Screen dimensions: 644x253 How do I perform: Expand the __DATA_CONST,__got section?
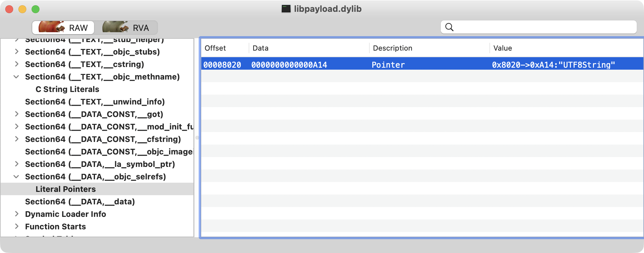16,114
